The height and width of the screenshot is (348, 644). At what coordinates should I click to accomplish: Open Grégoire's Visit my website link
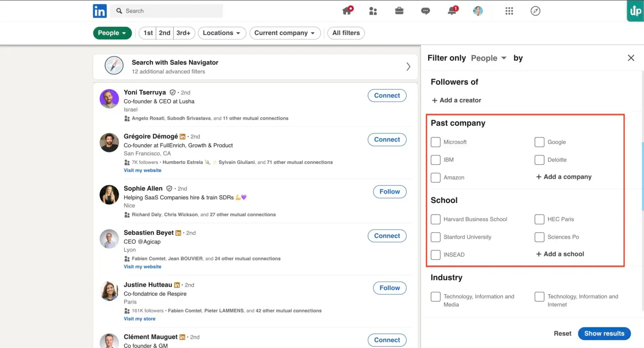point(143,171)
